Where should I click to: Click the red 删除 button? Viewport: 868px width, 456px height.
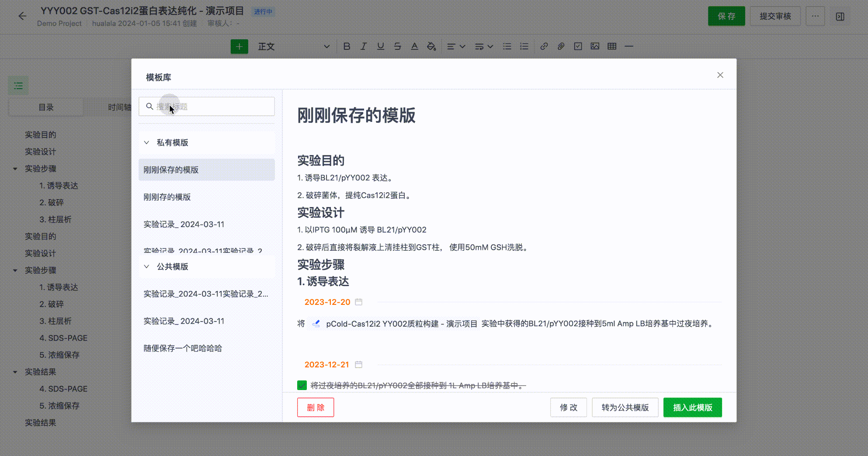[x=316, y=408]
